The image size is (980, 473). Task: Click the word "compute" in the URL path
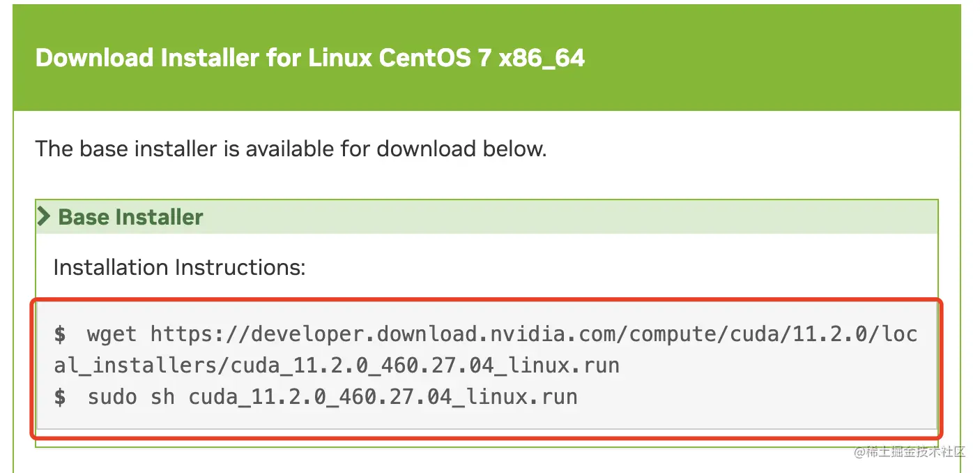point(674,336)
